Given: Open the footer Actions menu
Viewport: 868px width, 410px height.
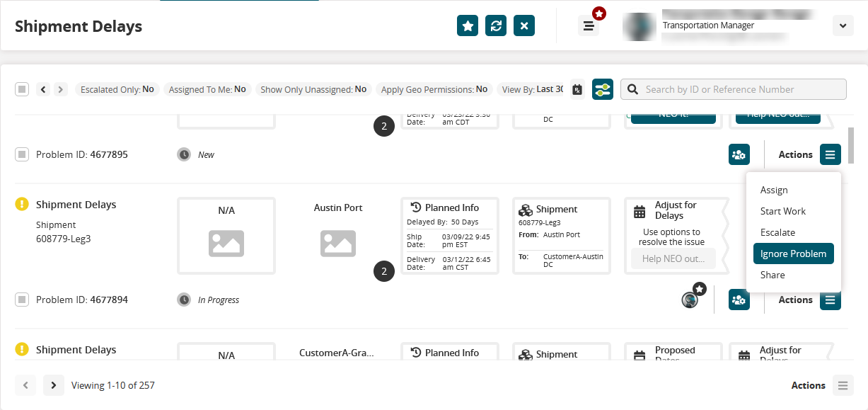Looking at the screenshot, I should coord(843,385).
